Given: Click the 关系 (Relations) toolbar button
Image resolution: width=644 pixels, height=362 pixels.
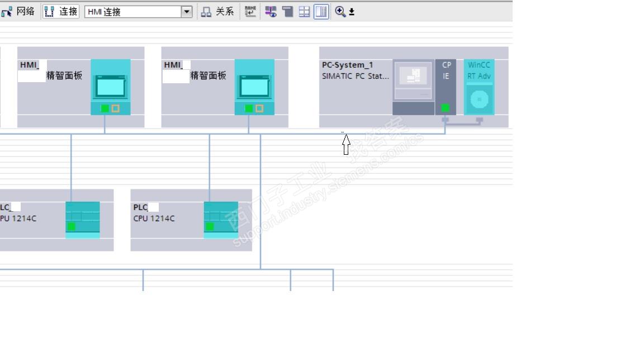Looking at the screenshot, I should [217, 12].
